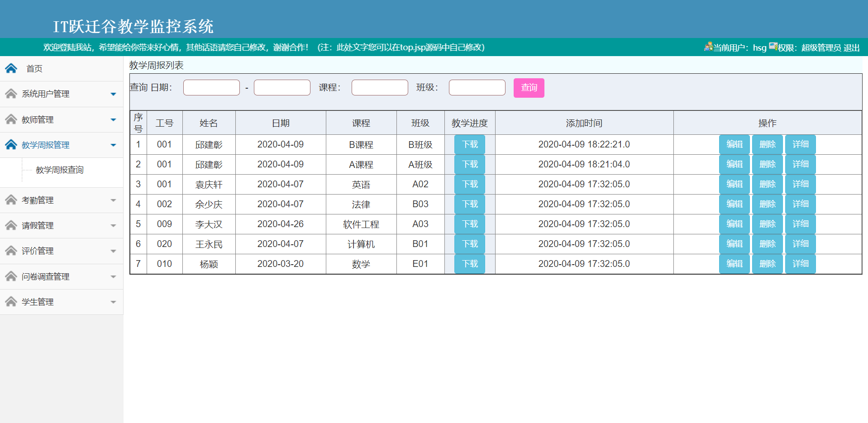Click the date cell 2020-03-20
Image resolution: width=868 pixels, height=423 pixels.
tap(281, 264)
